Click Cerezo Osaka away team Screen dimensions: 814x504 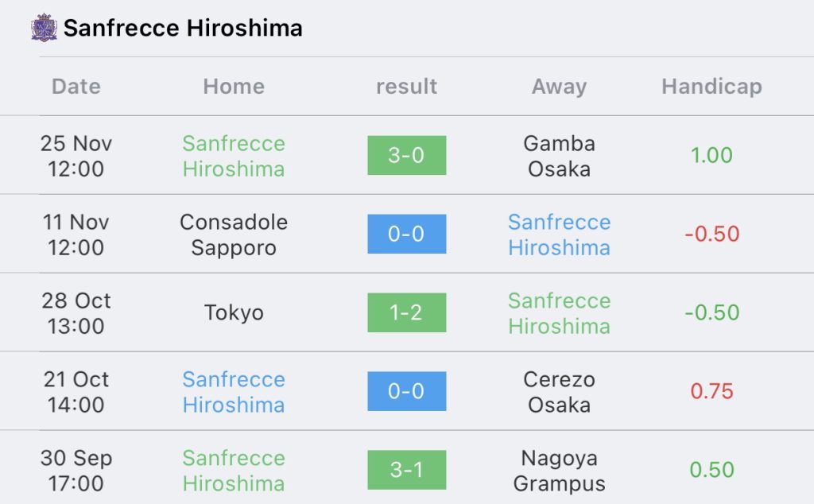559,392
